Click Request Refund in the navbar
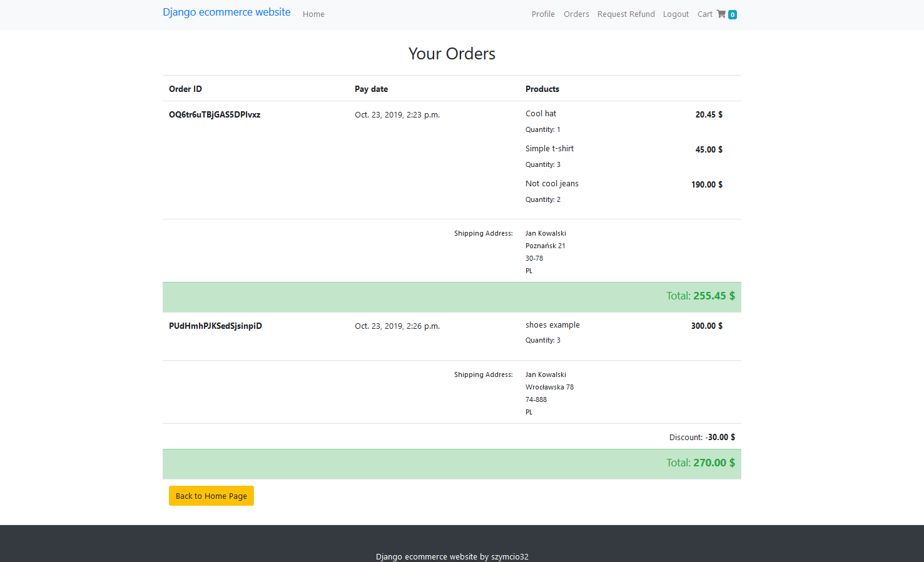The width and height of the screenshot is (924, 562). click(x=626, y=14)
